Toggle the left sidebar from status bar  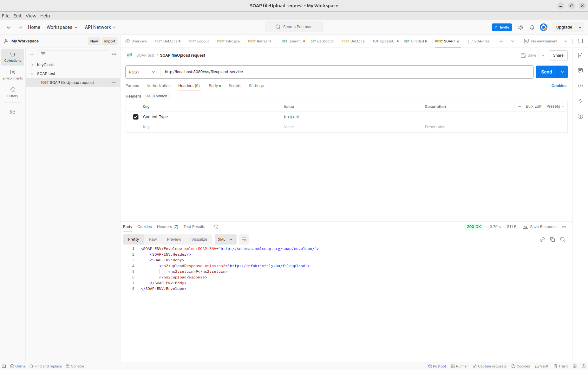[x=4, y=366]
